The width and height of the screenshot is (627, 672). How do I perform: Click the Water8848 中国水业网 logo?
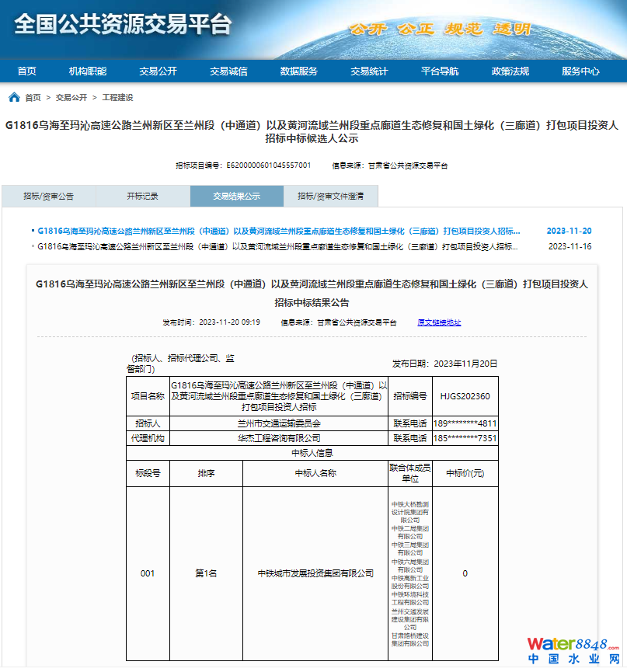(573, 651)
